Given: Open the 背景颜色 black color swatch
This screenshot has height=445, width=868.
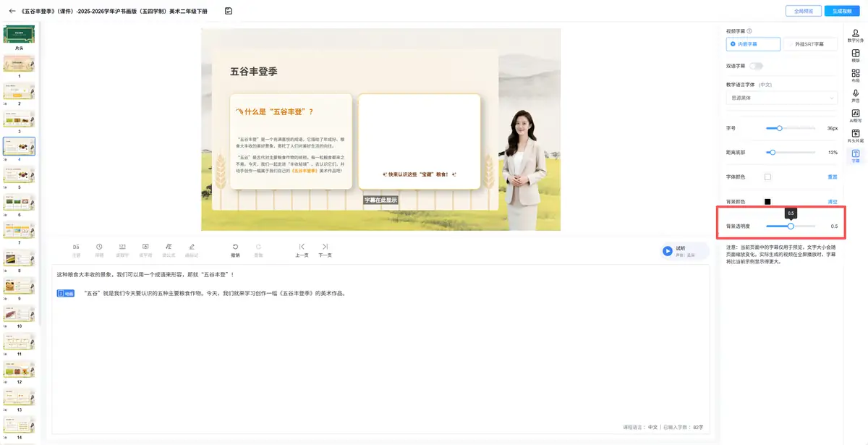Looking at the screenshot, I should click(767, 201).
